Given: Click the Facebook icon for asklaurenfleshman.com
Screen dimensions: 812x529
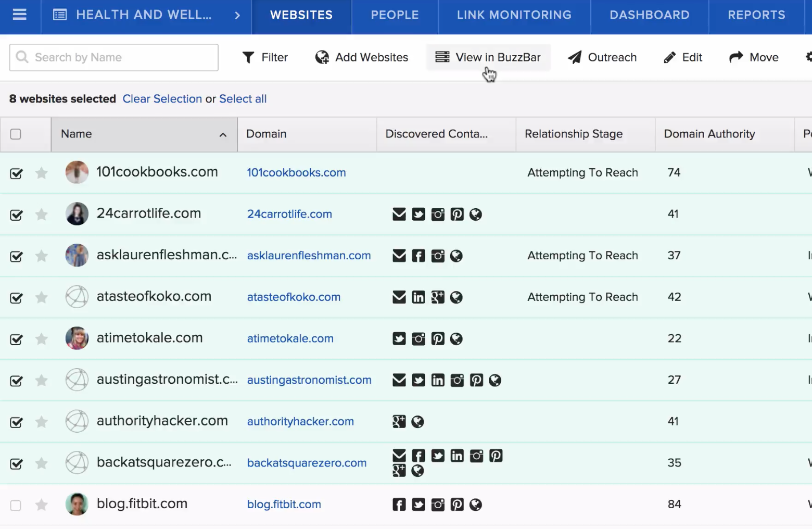Looking at the screenshot, I should coord(418,256).
